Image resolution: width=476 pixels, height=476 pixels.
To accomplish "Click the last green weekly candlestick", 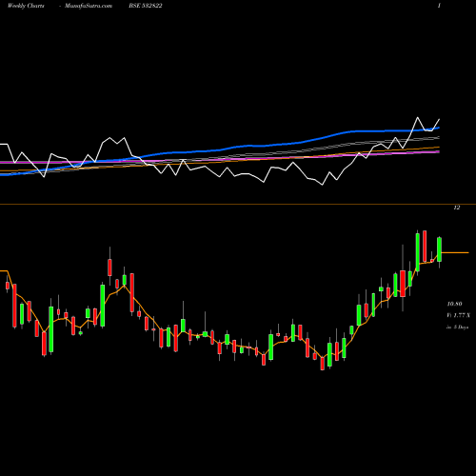I will point(440,249).
